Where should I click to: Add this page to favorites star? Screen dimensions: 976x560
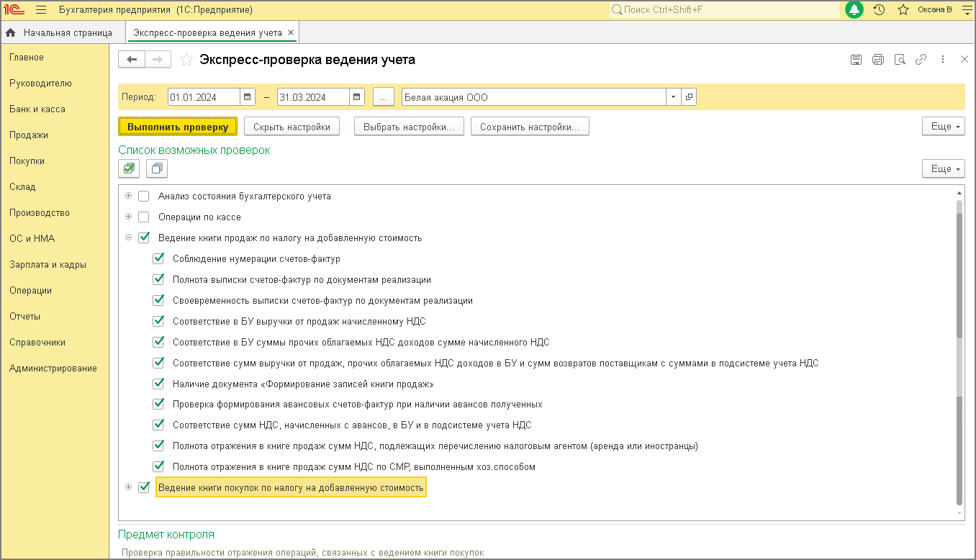click(x=186, y=60)
